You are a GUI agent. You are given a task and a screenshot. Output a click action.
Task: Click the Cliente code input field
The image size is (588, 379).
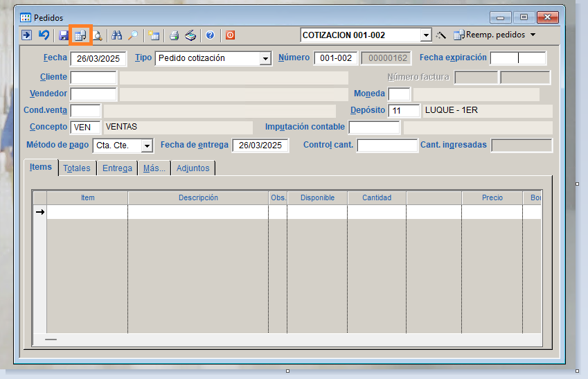pos(93,77)
